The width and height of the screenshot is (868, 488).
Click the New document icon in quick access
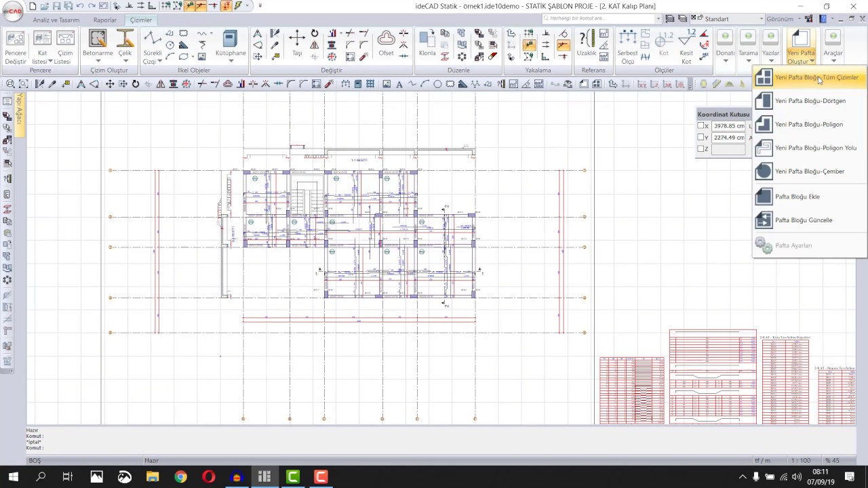tap(33, 6)
